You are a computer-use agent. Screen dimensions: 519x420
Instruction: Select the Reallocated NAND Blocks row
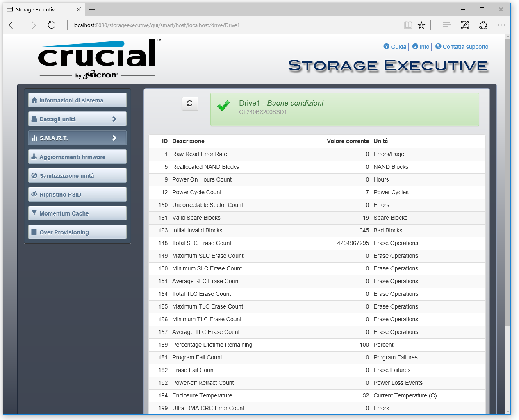pyautogui.click(x=317, y=167)
